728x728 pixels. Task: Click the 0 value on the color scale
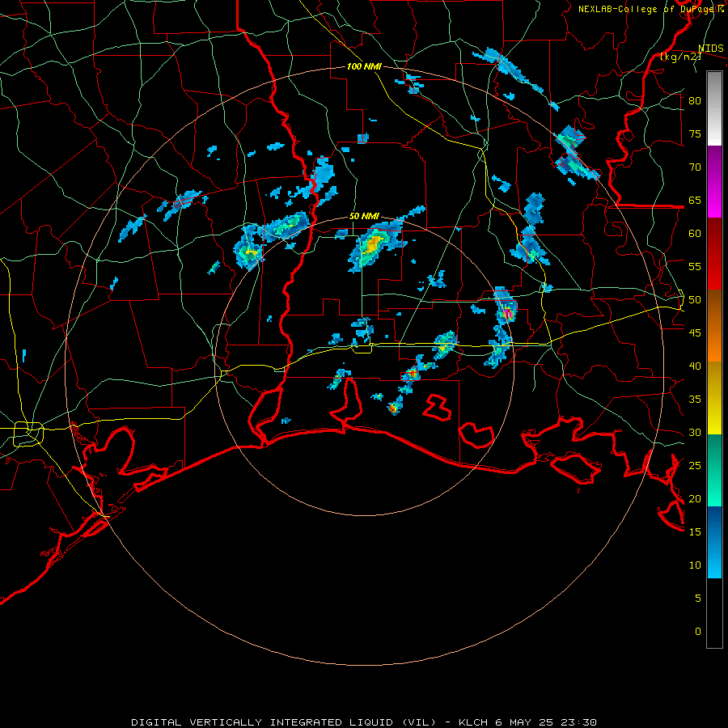(698, 632)
